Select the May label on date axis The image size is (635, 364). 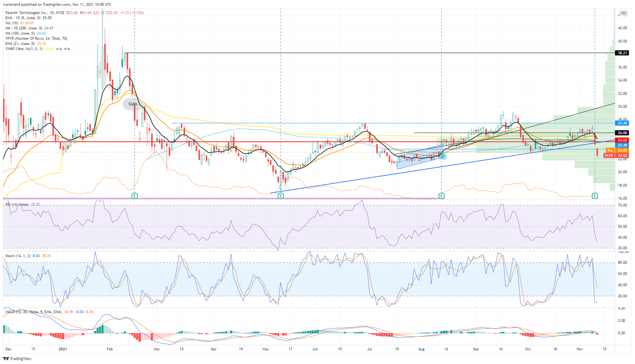click(265, 349)
